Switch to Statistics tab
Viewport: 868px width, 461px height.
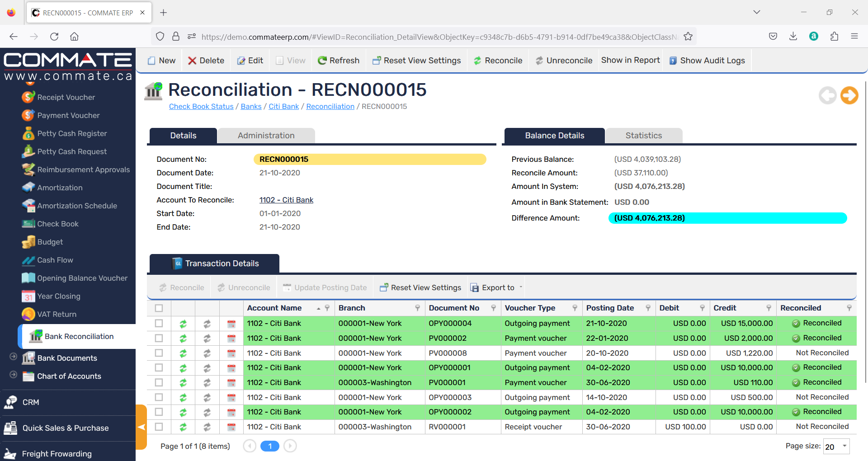point(643,136)
